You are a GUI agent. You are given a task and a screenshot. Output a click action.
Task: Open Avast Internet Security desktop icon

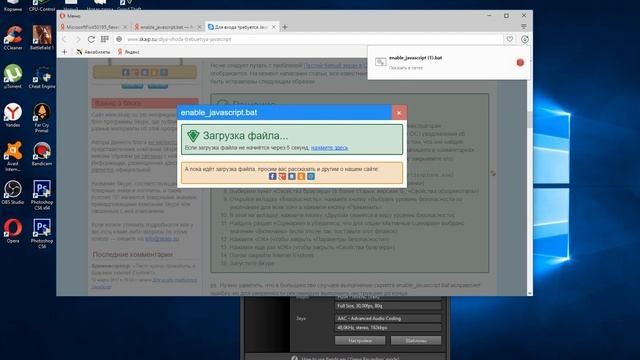pos(13,156)
